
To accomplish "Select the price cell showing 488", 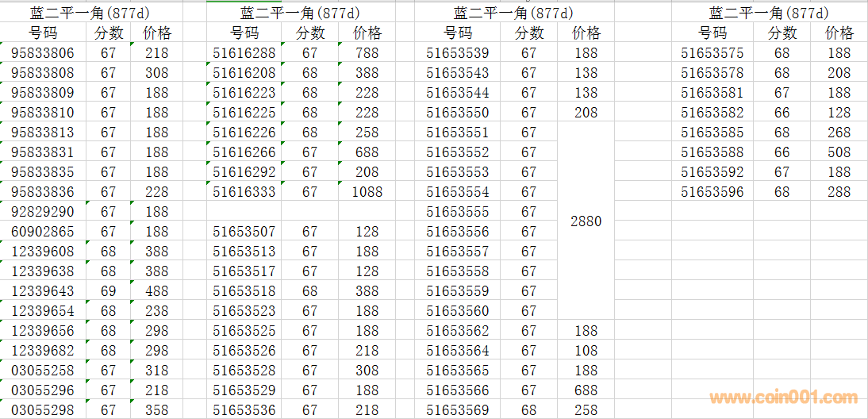I will 156,291.
